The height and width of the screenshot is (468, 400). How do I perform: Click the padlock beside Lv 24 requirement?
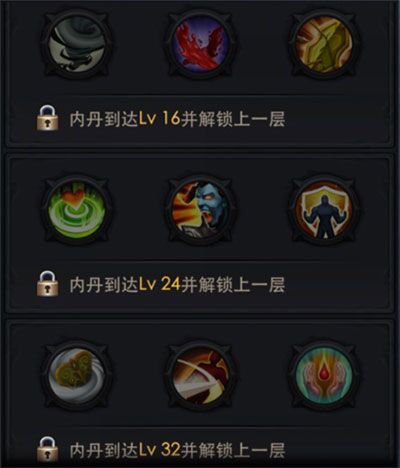[47, 284]
